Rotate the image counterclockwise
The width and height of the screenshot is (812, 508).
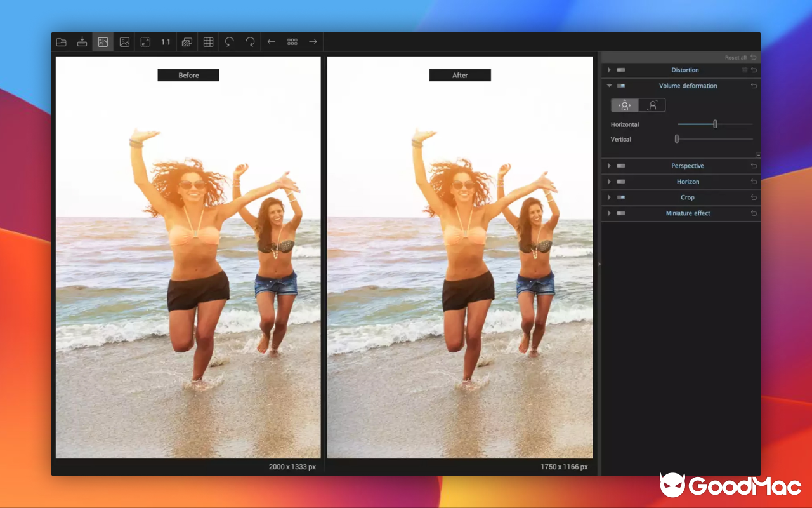229,42
